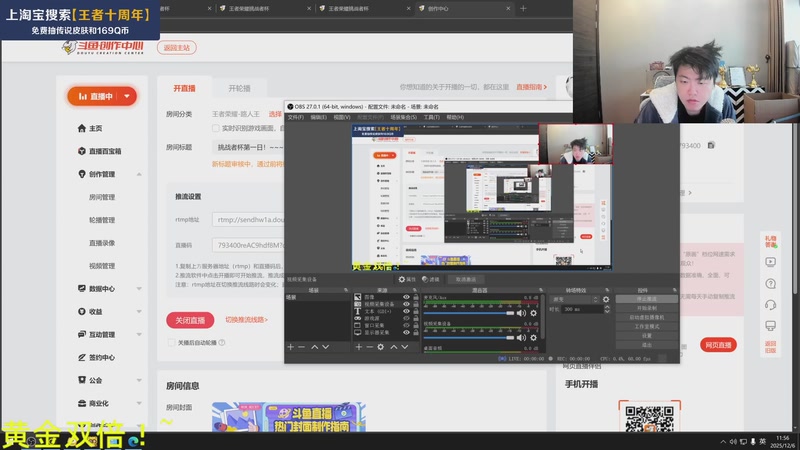This screenshot has width=800, height=450.
Task: Open dropdown arrow on 直播中 button
Action: (127, 96)
